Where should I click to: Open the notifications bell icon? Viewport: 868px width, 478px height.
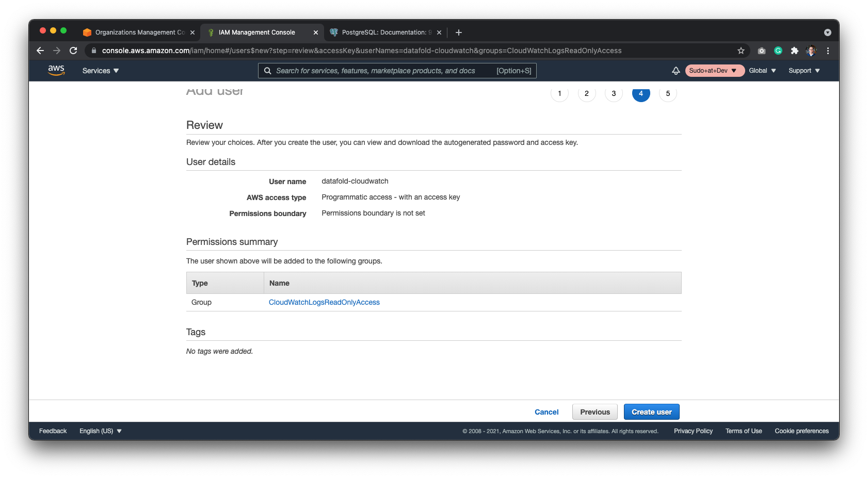click(676, 71)
